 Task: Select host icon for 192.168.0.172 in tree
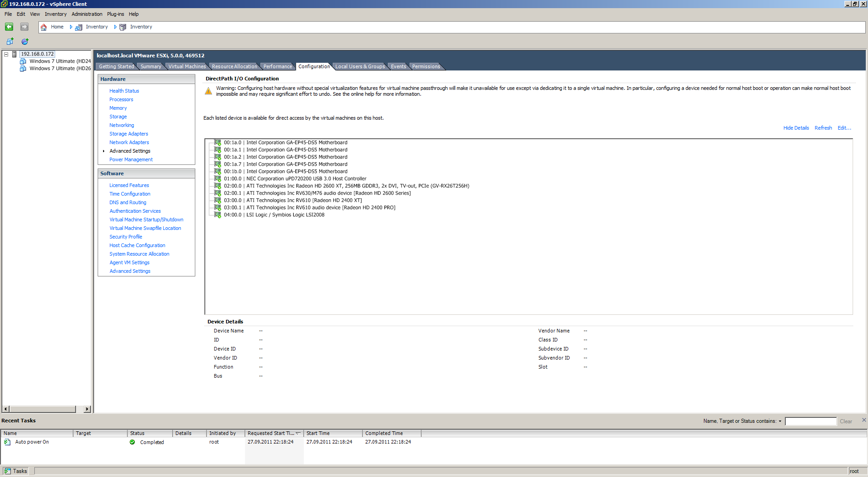point(14,54)
